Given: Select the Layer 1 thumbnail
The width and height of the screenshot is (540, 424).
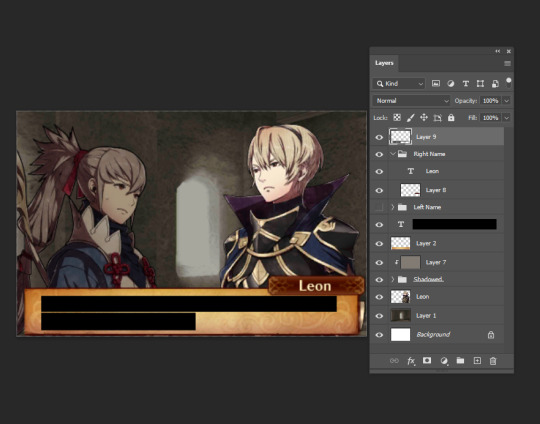Looking at the screenshot, I should coord(401,316).
